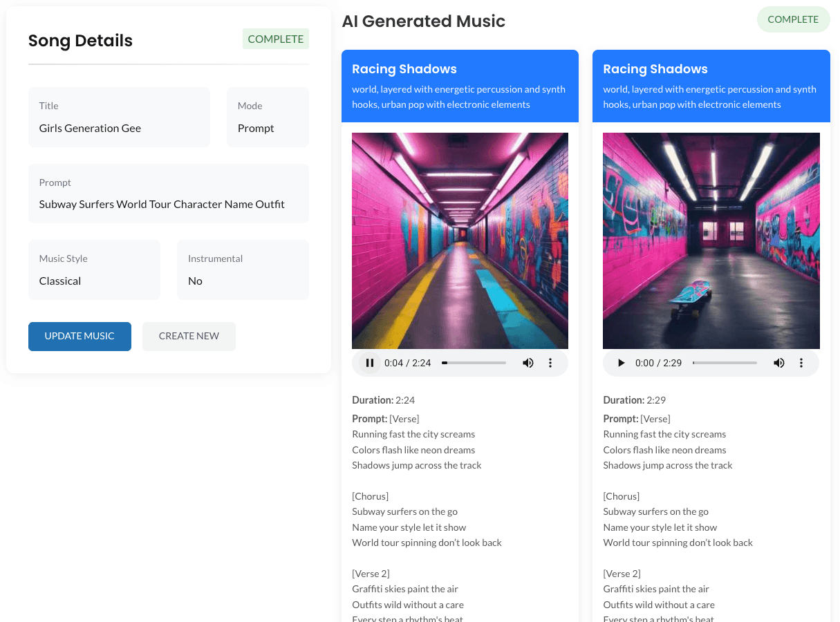This screenshot has width=840, height=622.
Task: Click the graffiti hallway cover image
Action: click(x=460, y=241)
